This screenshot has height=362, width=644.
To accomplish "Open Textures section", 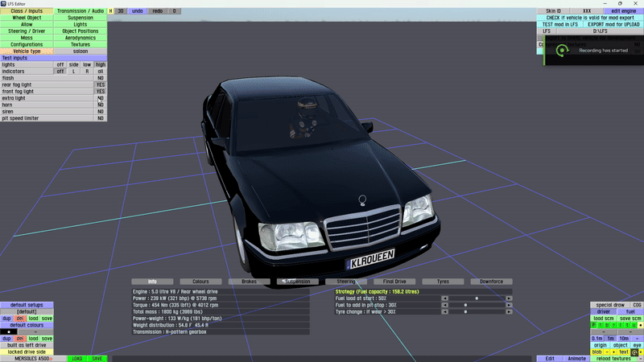I will coord(80,44).
